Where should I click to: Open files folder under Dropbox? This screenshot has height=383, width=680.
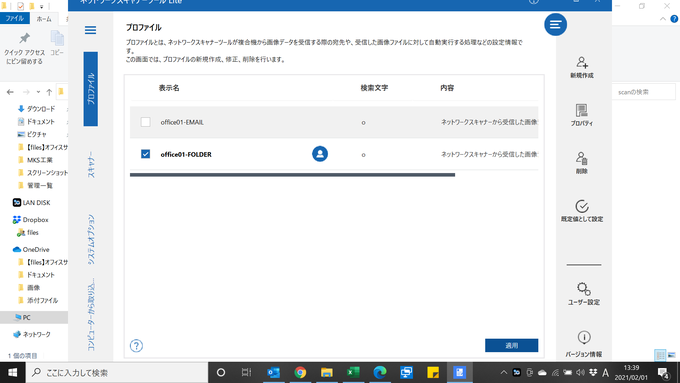point(28,233)
